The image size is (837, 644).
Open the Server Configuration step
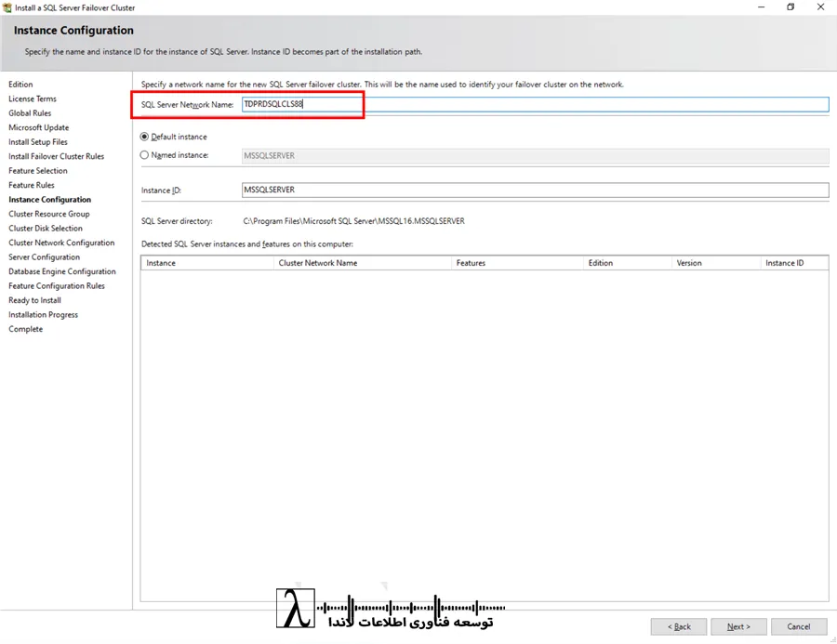point(45,257)
